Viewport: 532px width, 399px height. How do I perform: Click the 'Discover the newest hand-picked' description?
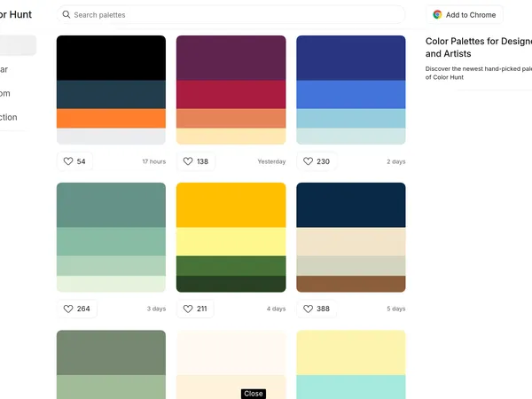coord(479,73)
